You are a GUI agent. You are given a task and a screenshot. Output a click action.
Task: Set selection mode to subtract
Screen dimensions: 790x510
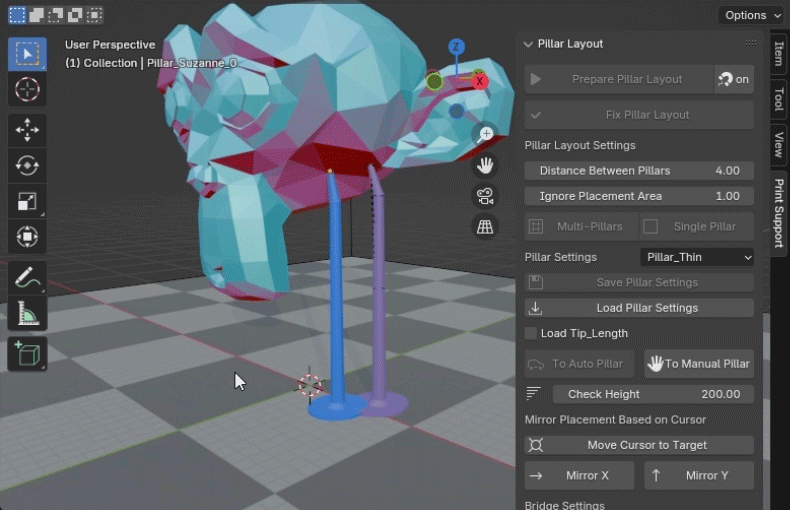coord(55,15)
